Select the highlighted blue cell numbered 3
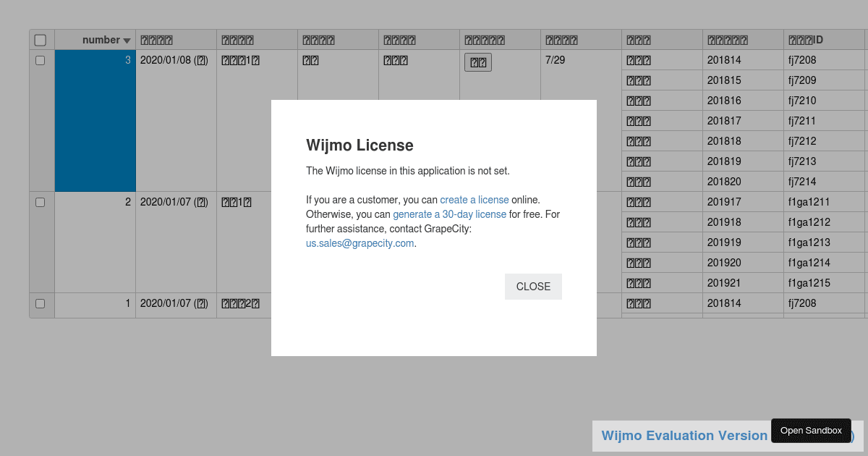The width and height of the screenshot is (868, 456). click(95, 121)
